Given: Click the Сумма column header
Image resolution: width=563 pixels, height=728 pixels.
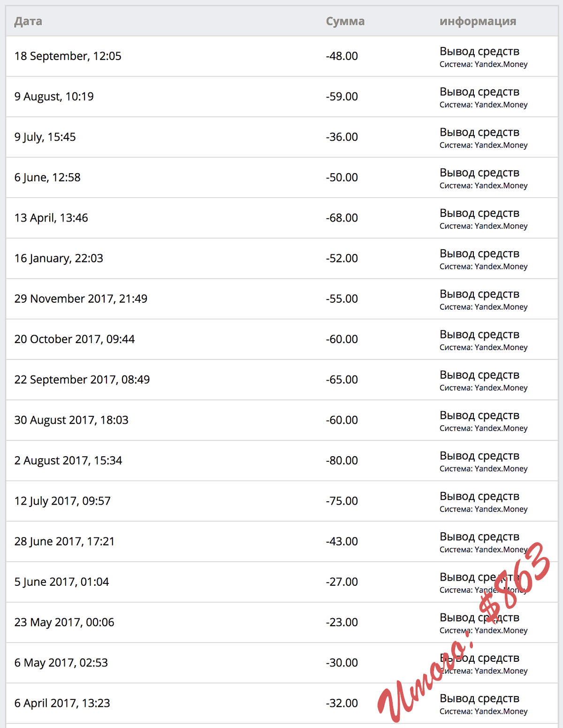Looking at the screenshot, I should pyautogui.click(x=345, y=21).
